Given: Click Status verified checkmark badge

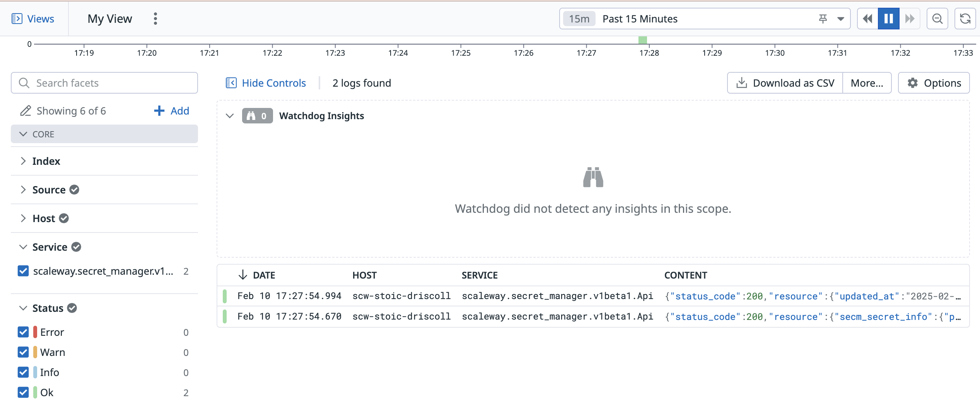Looking at the screenshot, I should [72, 308].
